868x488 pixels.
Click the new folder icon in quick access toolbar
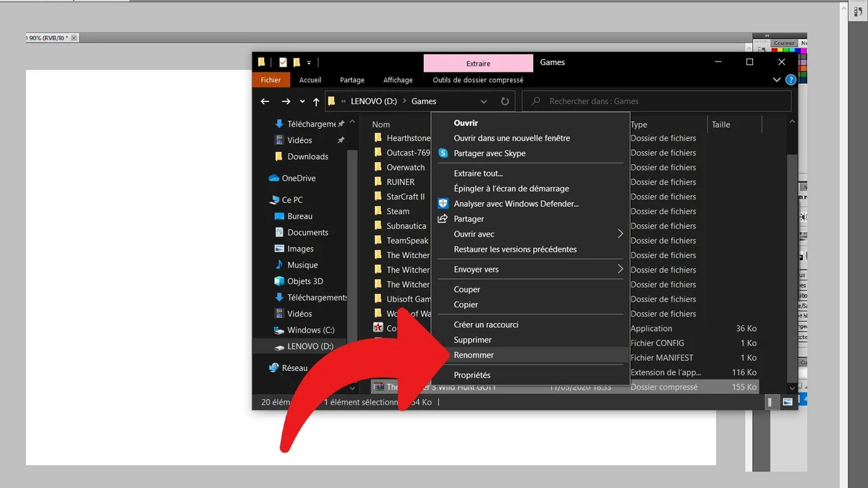[297, 62]
